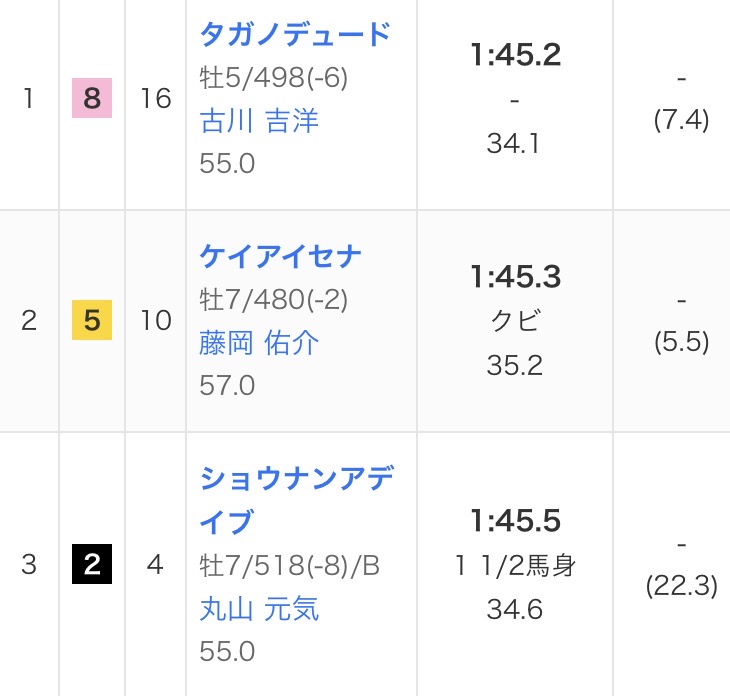Open the ケイアイセナ horse link
The width and height of the screenshot is (730, 696).
pos(280,256)
